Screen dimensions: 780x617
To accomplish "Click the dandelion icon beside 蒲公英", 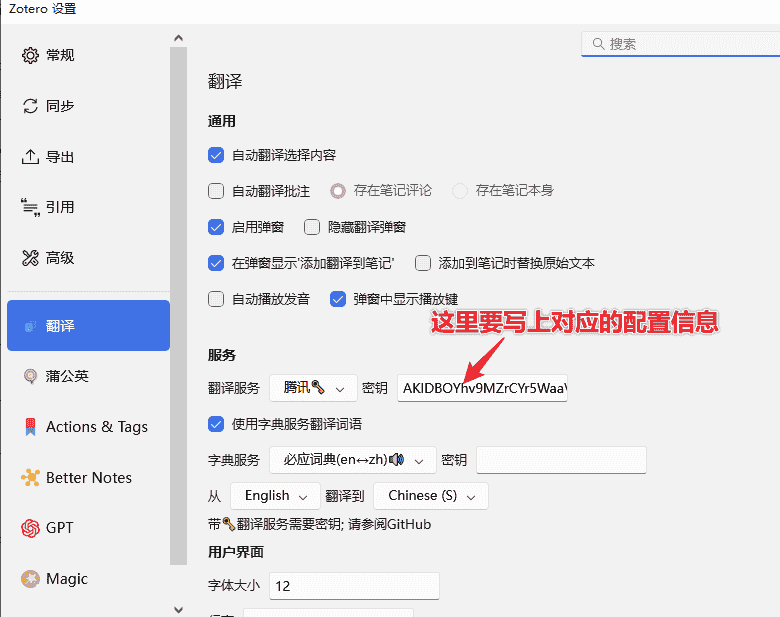I will pyautogui.click(x=30, y=376).
